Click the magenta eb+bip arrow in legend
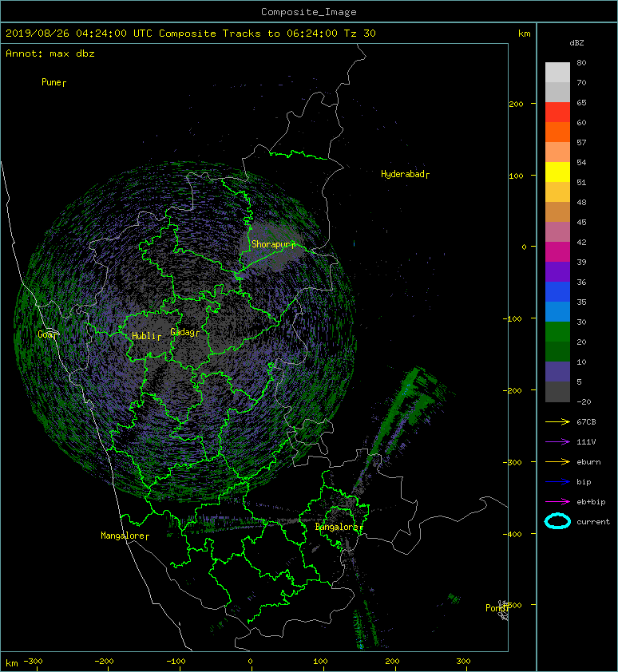618x672 pixels. pyautogui.click(x=557, y=502)
